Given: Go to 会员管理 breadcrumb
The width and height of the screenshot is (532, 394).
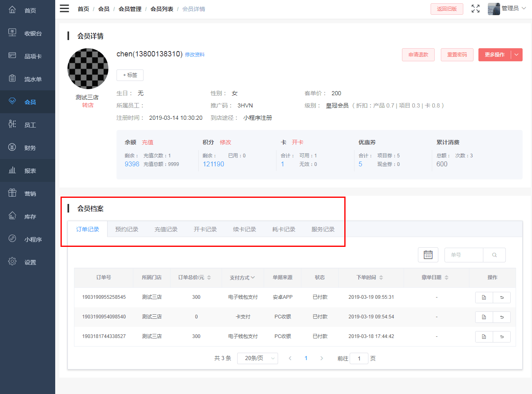Looking at the screenshot, I should 130,9.
